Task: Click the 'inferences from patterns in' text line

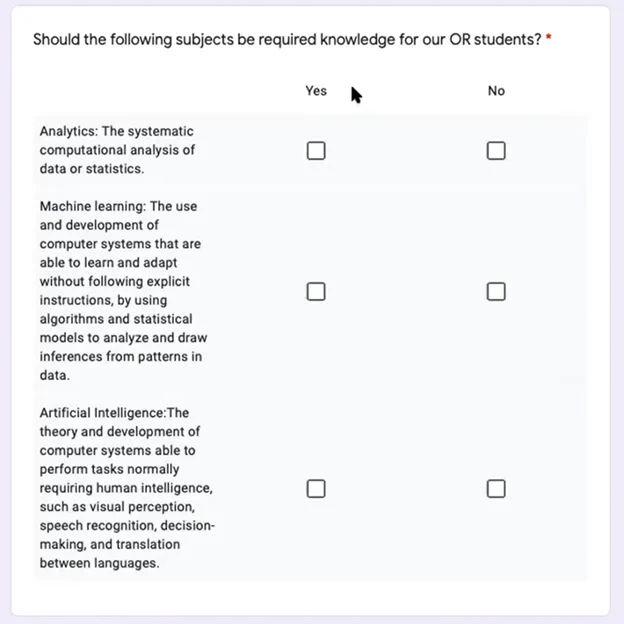Action: [x=121, y=357]
